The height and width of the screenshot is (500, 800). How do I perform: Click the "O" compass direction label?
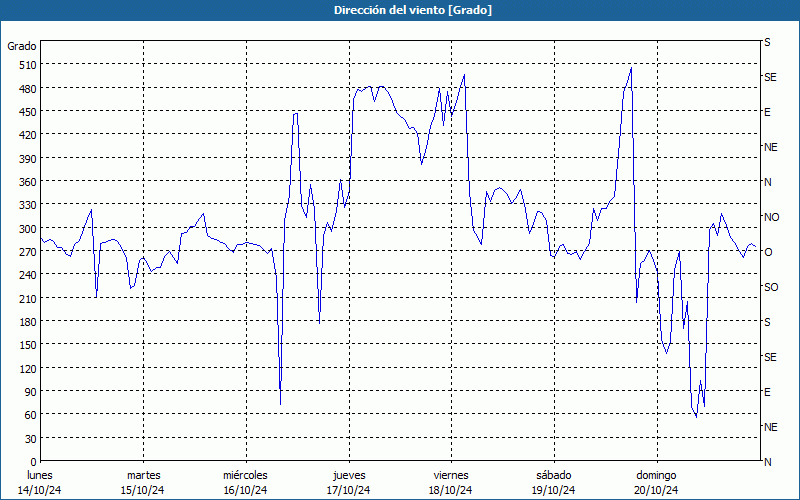[x=768, y=252]
